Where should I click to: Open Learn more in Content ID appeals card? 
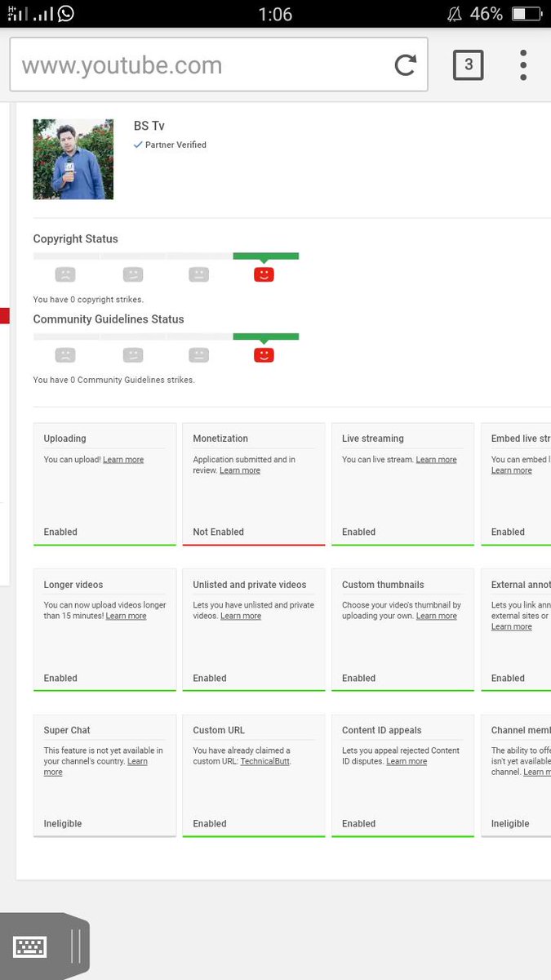point(407,761)
